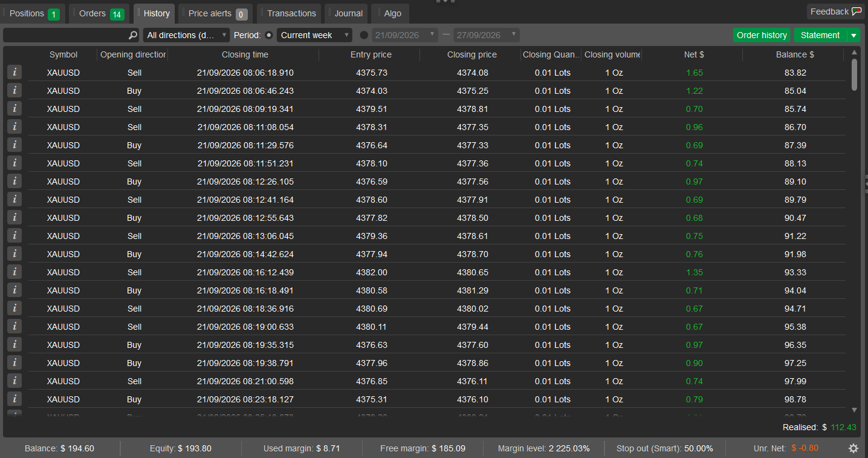Screen dimensions: 868x458
Task: Click the Statement button
Action: click(x=820, y=35)
